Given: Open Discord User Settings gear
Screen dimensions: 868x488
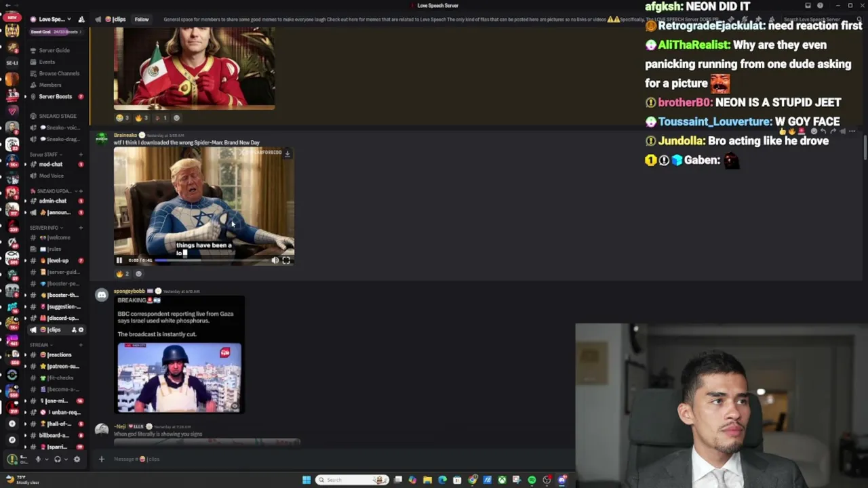Looking at the screenshot, I should tap(77, 459).
